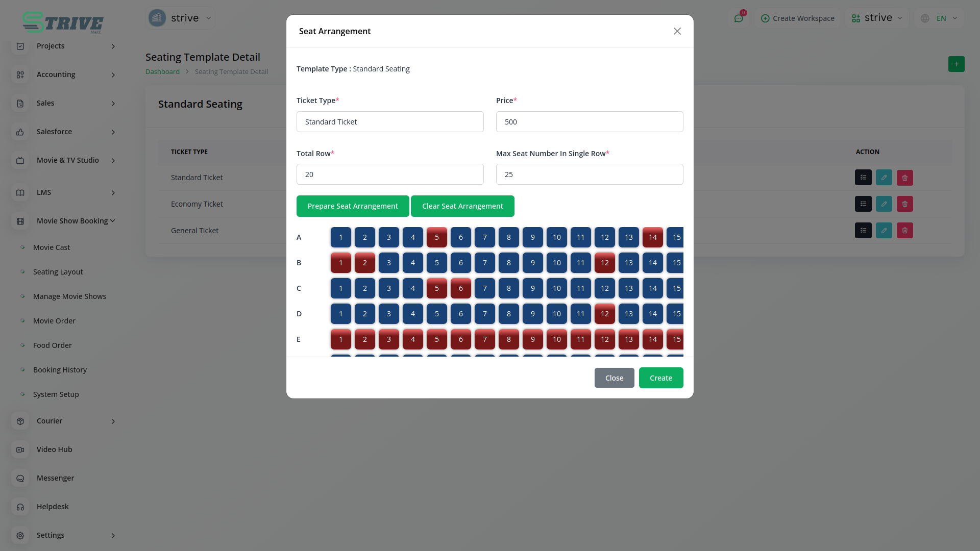Select red seat 14 in row A
The image size is (980, 551).
tap(652, 237)
